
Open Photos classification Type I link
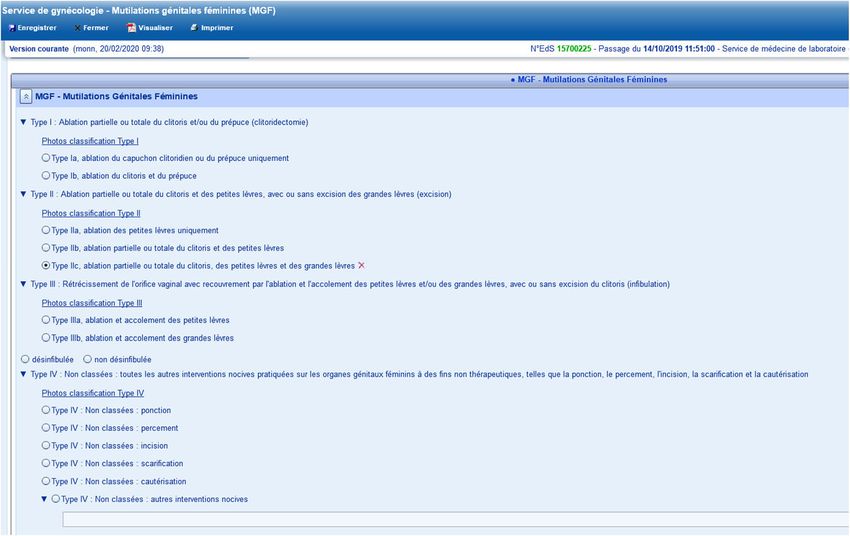[90, 141]
